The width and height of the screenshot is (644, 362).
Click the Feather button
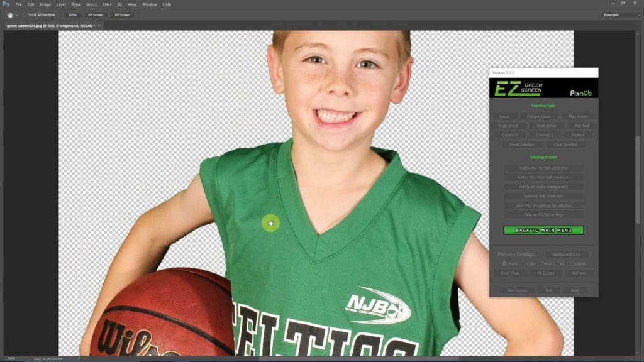pos(577,135)
